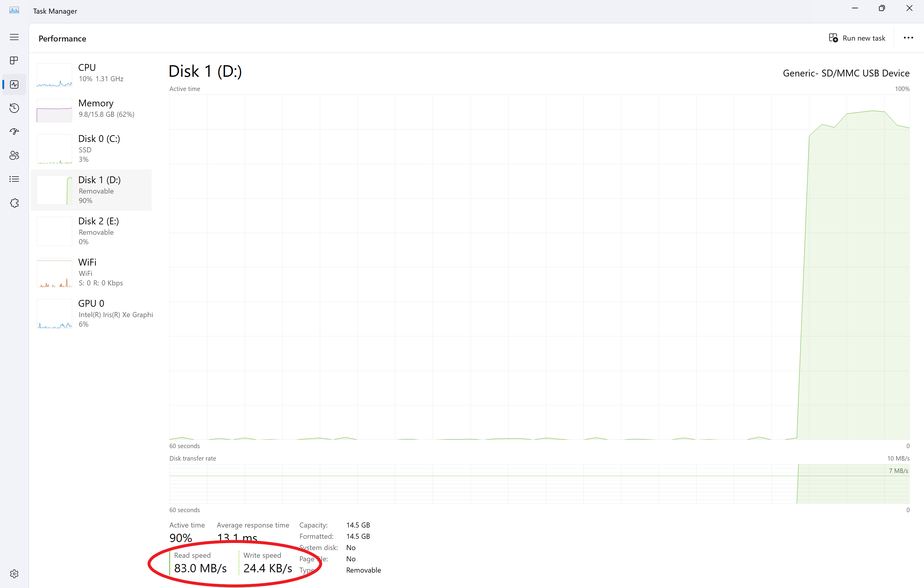Click Run new task button label
924x588 pixels.
tap(864, 39)
